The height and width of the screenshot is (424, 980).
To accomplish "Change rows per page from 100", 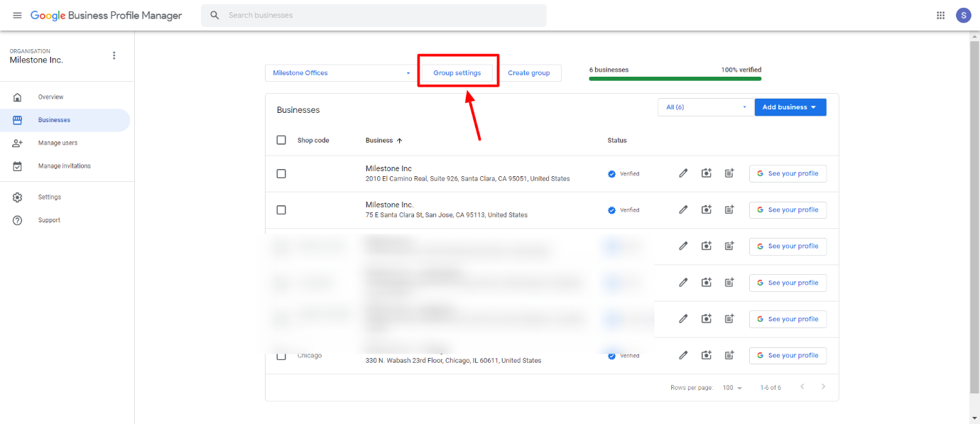I will pyautogui.click(x=731, y=388).
